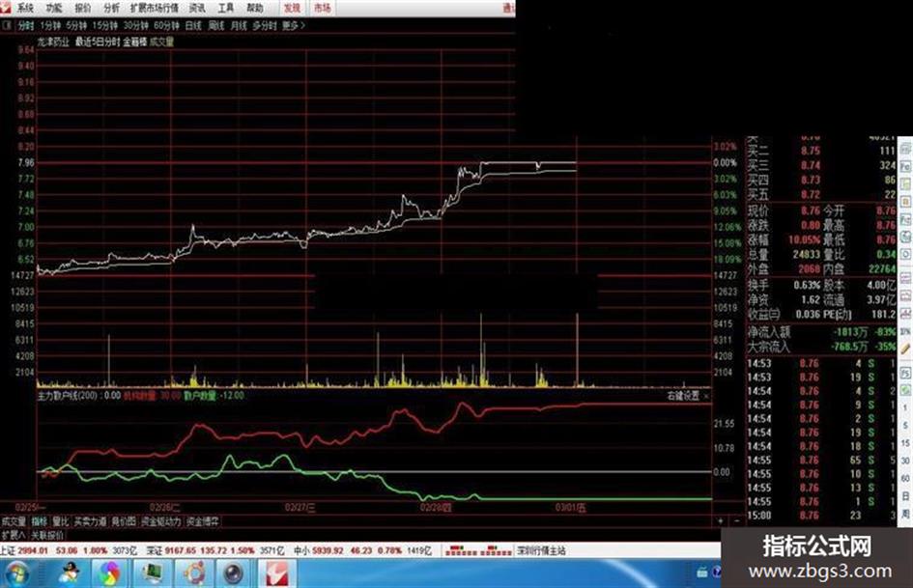
Task: Click the 60 minute sidebar shortcut
Action: coord(905,478)
